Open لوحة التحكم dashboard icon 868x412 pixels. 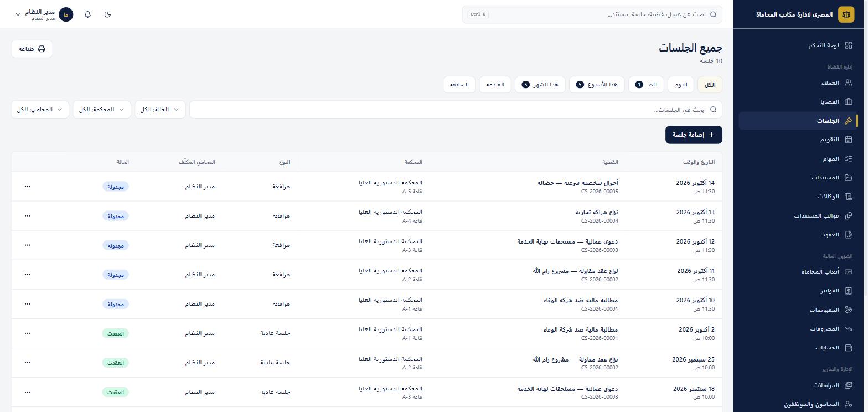click(x=848, y=45)
